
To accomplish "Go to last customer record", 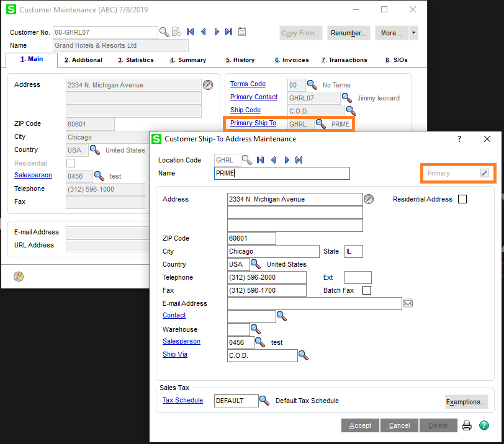I will coord(229,32).
